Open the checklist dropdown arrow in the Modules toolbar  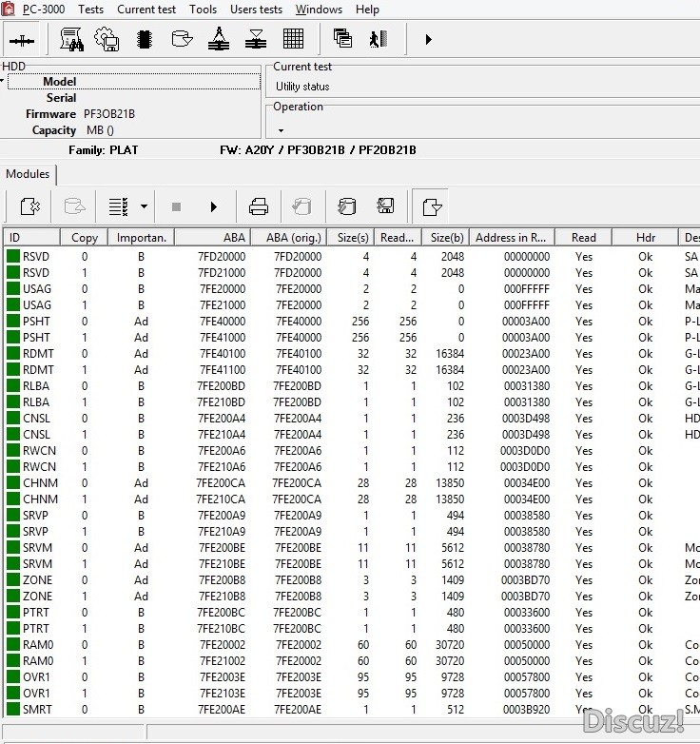pos(145,206)
